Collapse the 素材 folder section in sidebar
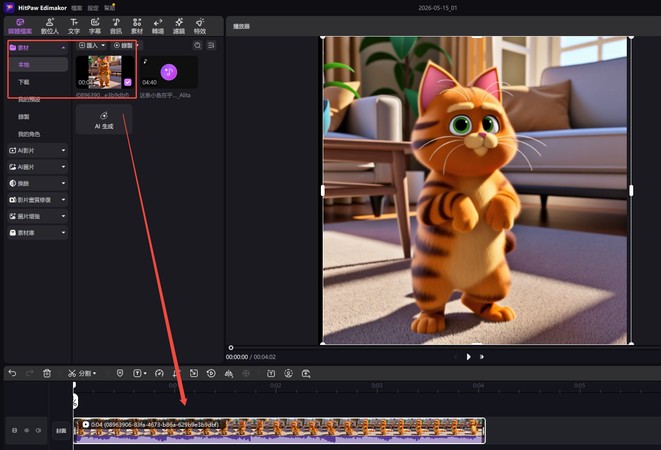Screen dimensions: 661x450 (63, 48)
